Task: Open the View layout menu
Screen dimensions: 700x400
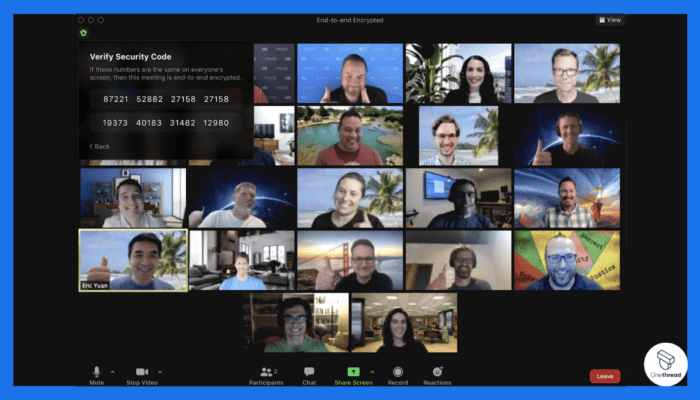Action: point(609,19)
